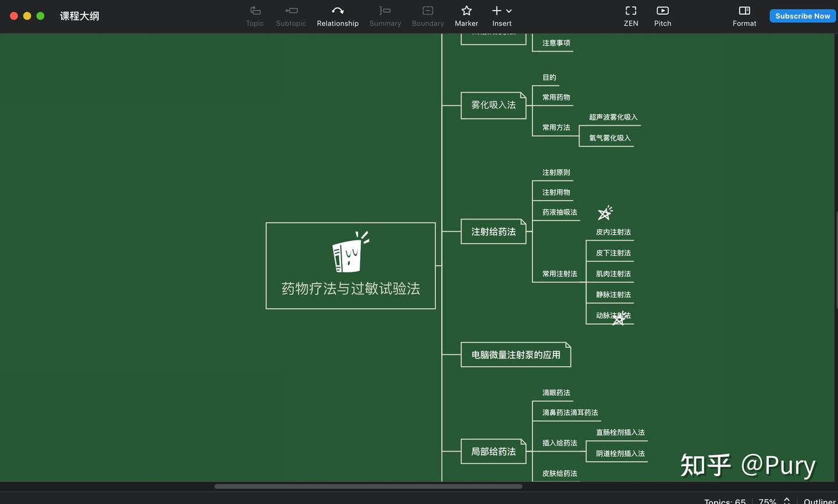Expand the Insert dropdown chevron
The width and height of the screenshot is (838, 504).
pos(509,10)
